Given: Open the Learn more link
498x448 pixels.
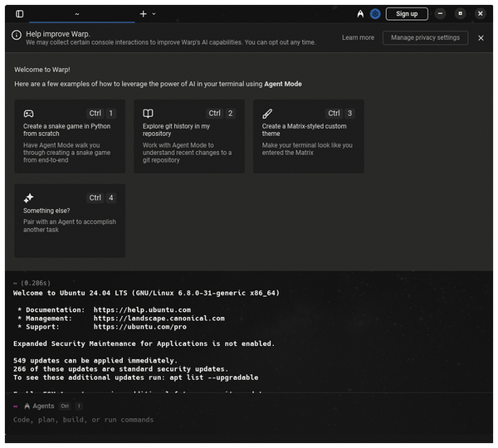Looking at the screenshot, I should pyautogui.click(x=358, y=37).
